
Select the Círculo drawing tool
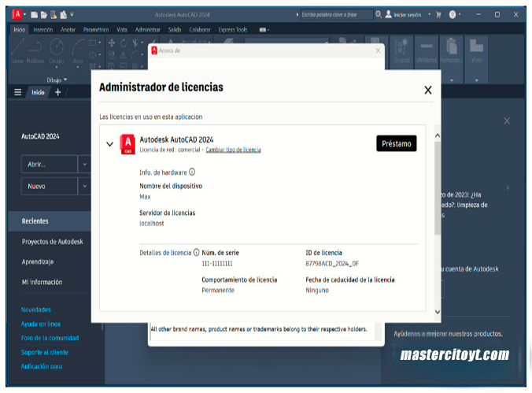pos(57,51)
